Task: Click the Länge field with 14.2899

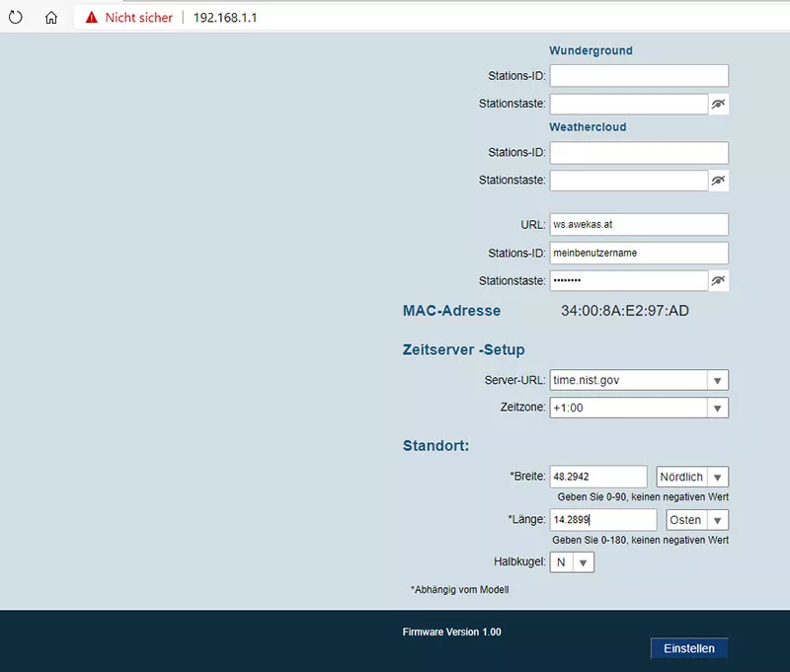Action: pos(603,519)
